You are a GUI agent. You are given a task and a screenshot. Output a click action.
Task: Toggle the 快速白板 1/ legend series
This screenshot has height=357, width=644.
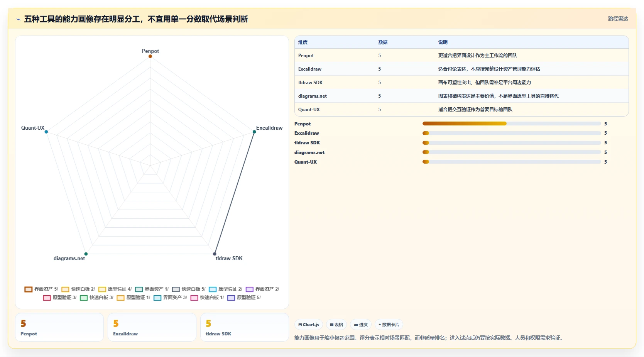click(x=207, y=298)
